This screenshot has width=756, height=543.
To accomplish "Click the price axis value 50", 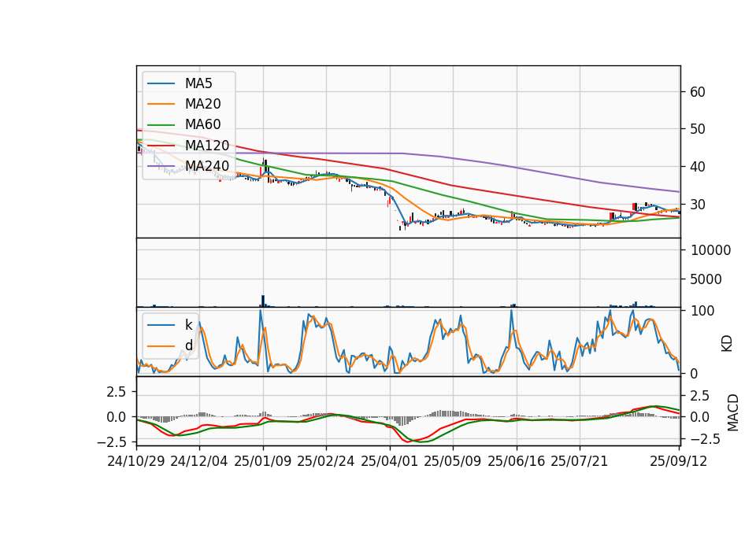I will pyautogui.click(x=698, y=129).
